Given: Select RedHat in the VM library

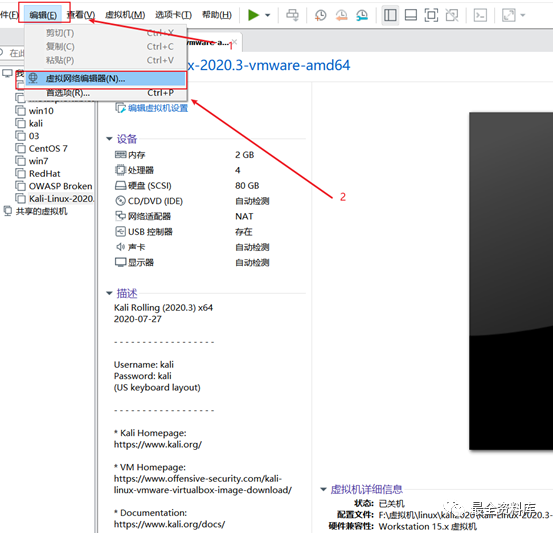Looking at the screenshot, I should pos(38,174).
